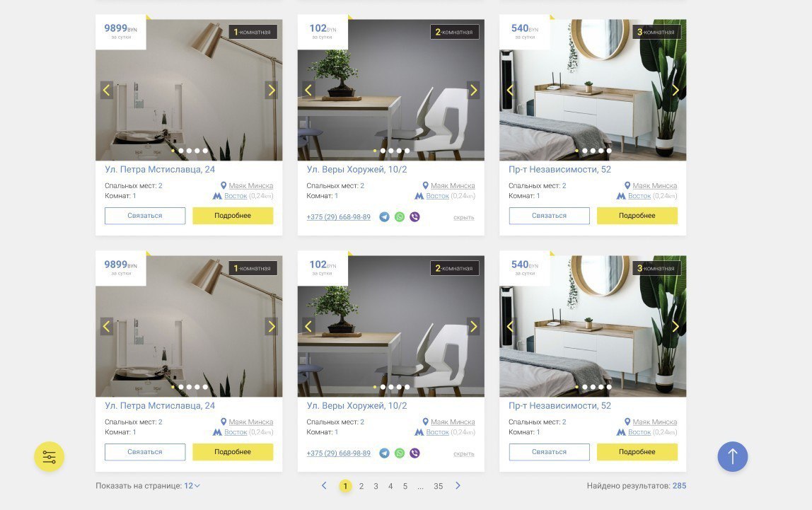Open WhatsApp icon on top Веры Хоружей card

coord(399,217)
